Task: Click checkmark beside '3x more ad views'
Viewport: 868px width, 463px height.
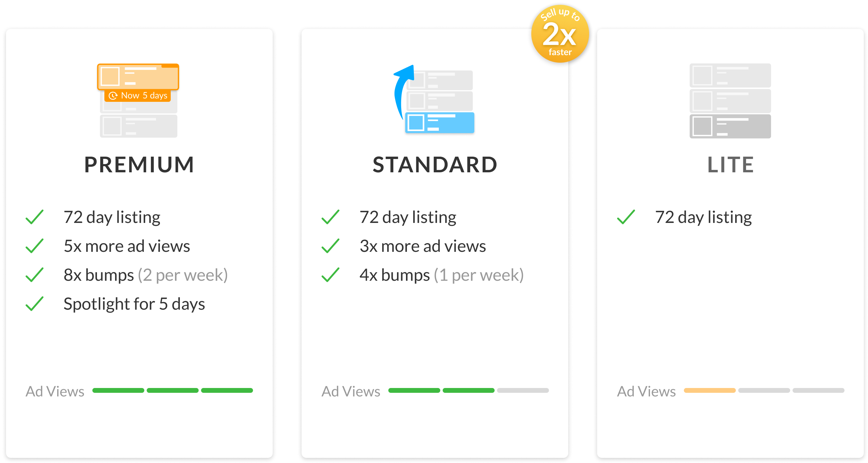Action: click(330, 246)
